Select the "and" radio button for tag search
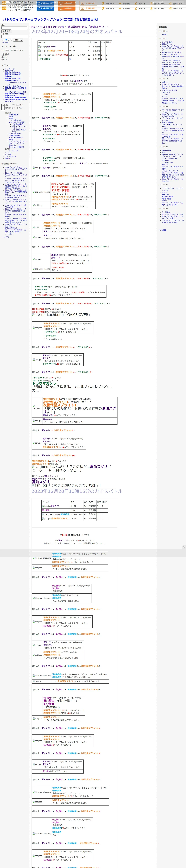This screenshot has height=868, width=186. [x=6, y=39]
